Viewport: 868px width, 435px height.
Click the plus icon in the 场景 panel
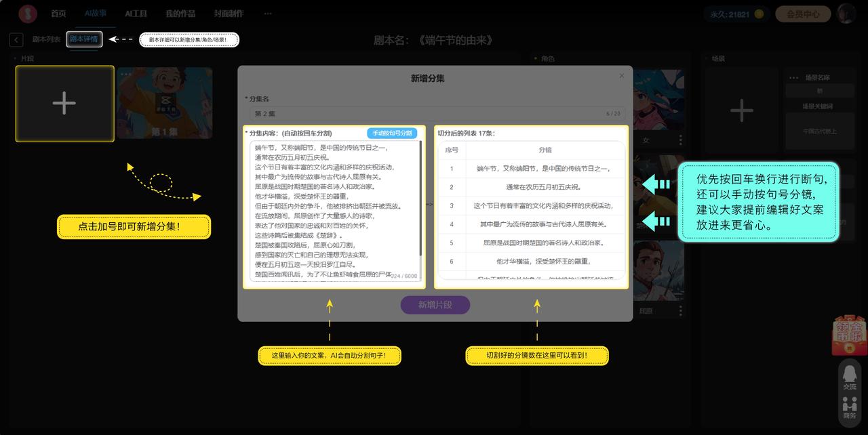[x=742, y=111]
